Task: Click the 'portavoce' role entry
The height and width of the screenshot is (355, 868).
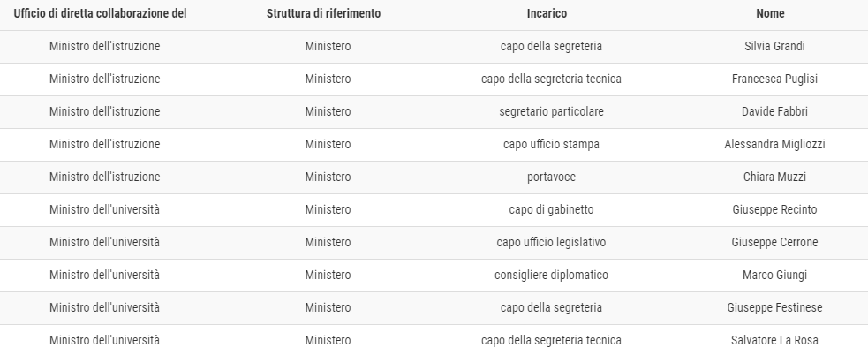Action: (551, 177)
